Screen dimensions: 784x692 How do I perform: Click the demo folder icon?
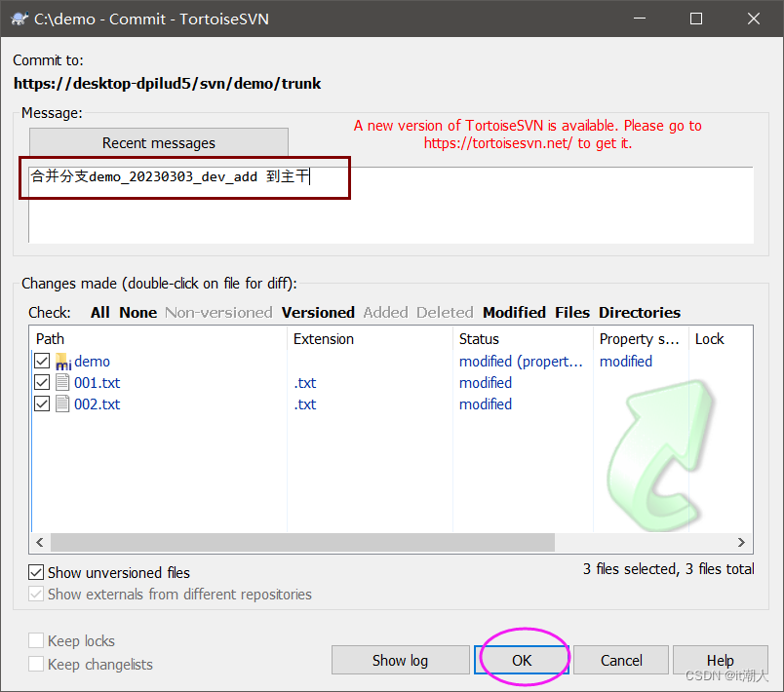click(63, 362)
